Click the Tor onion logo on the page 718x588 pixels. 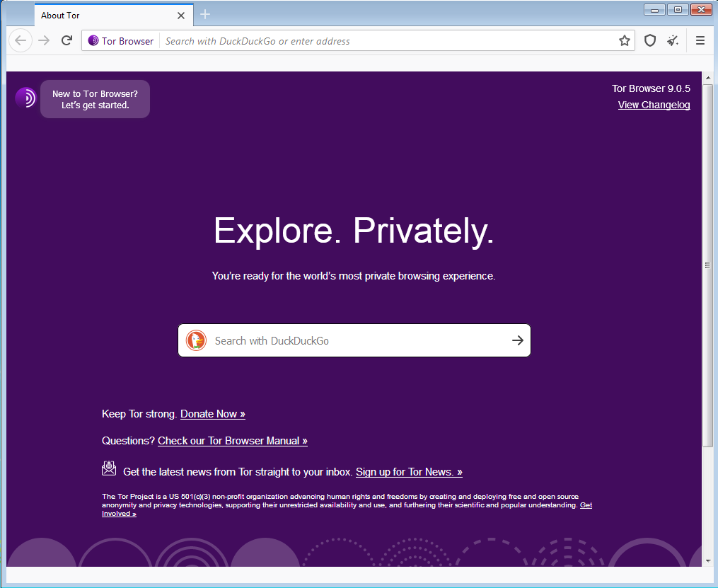click(25, 98)
